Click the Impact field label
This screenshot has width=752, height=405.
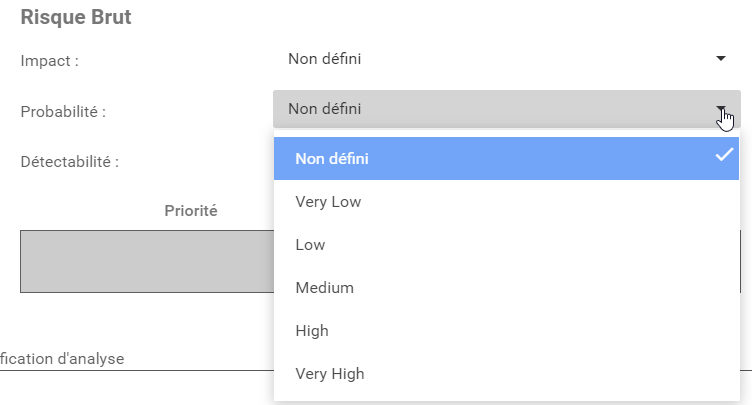(x=50, y=60)
